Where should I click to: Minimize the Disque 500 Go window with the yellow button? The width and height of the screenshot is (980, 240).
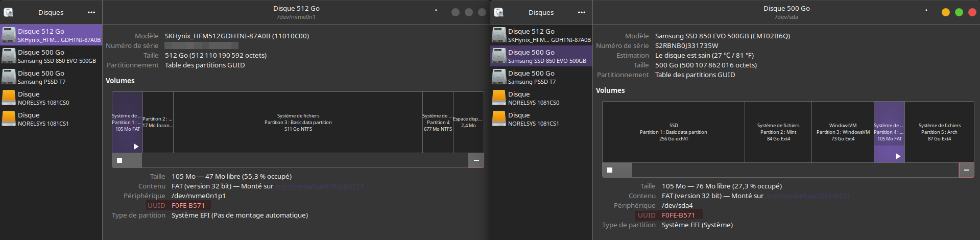click(946, 12)
